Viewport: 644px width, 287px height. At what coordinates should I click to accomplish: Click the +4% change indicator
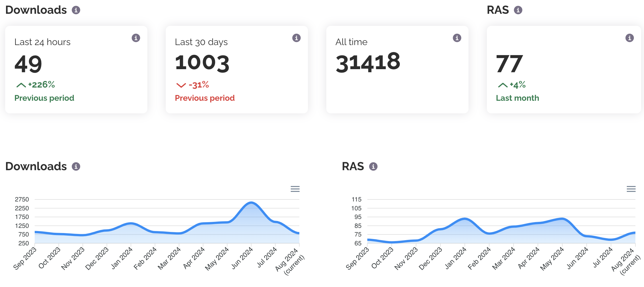(518, 85)
